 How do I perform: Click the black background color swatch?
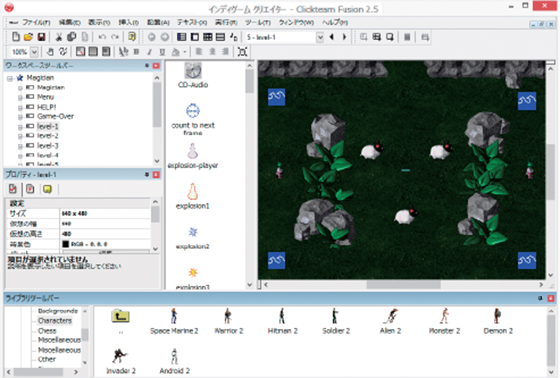[x=65, y=244]
